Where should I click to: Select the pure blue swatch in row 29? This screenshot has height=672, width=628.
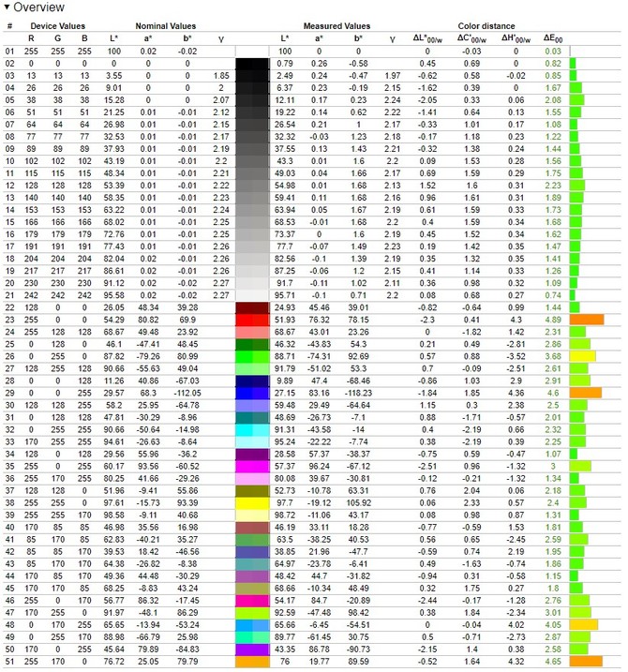tap(252, 393)
